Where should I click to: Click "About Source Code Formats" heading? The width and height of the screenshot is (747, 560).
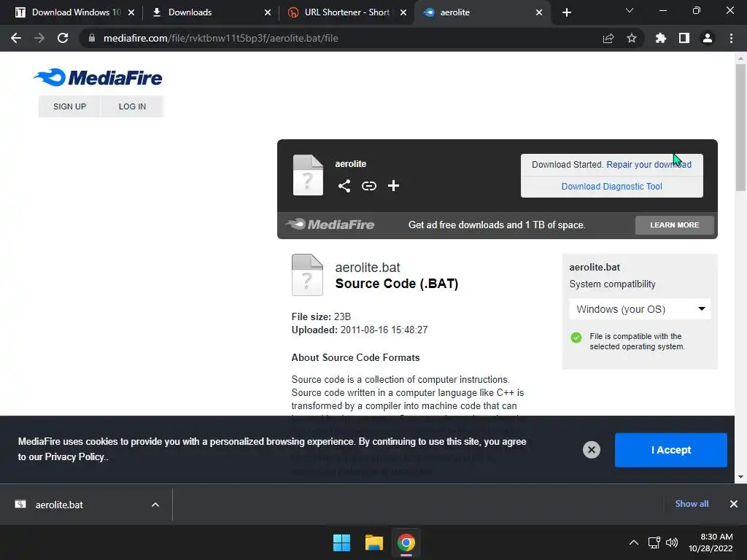(355, 357)
